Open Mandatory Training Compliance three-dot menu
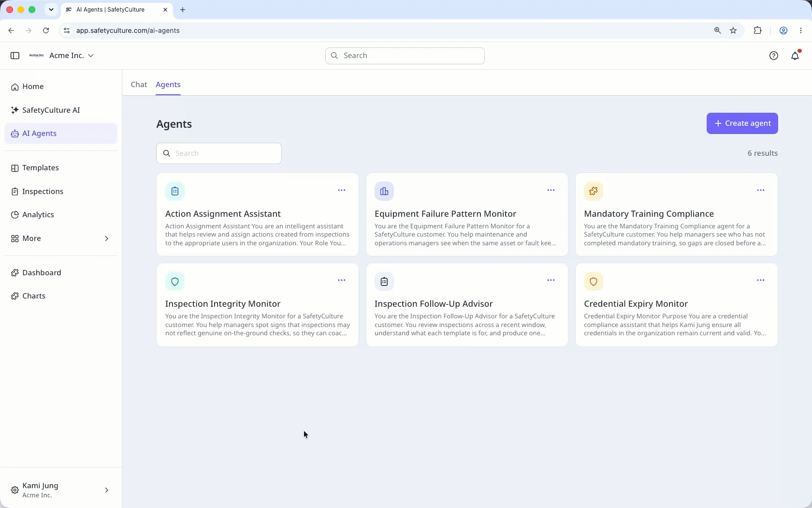Viewport: 812px width, 508px height. coord(761,190)
